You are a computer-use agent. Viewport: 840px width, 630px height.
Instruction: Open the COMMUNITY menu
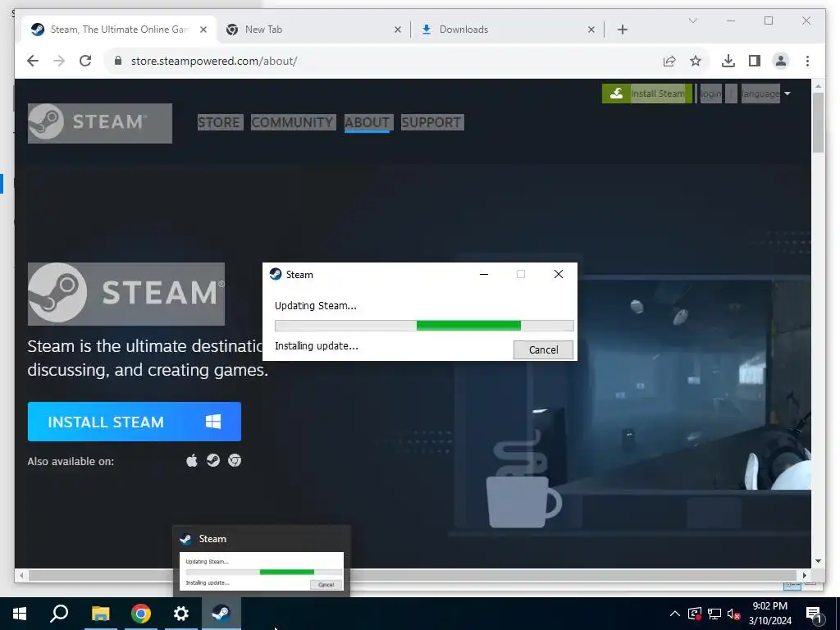click(x=293, y=122)
